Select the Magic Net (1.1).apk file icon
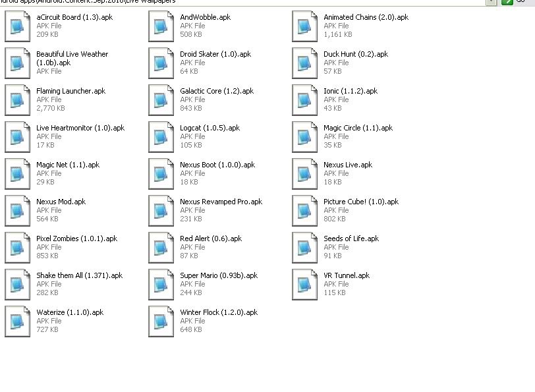 click(x=17, y=174)
